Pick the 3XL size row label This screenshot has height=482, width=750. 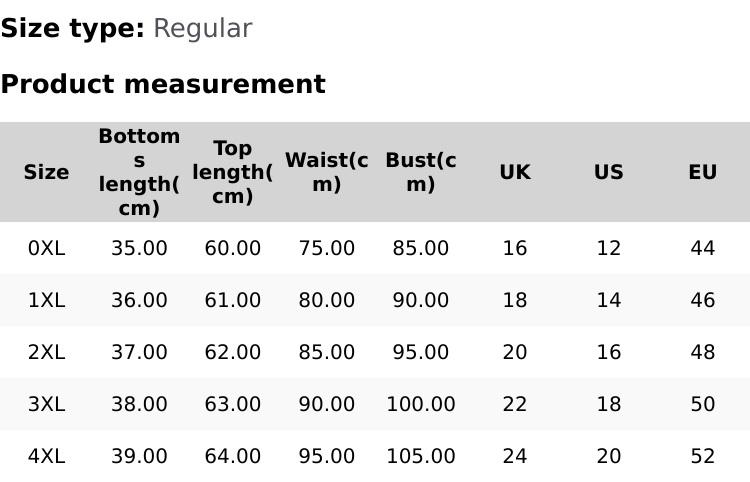coord(46,404)
